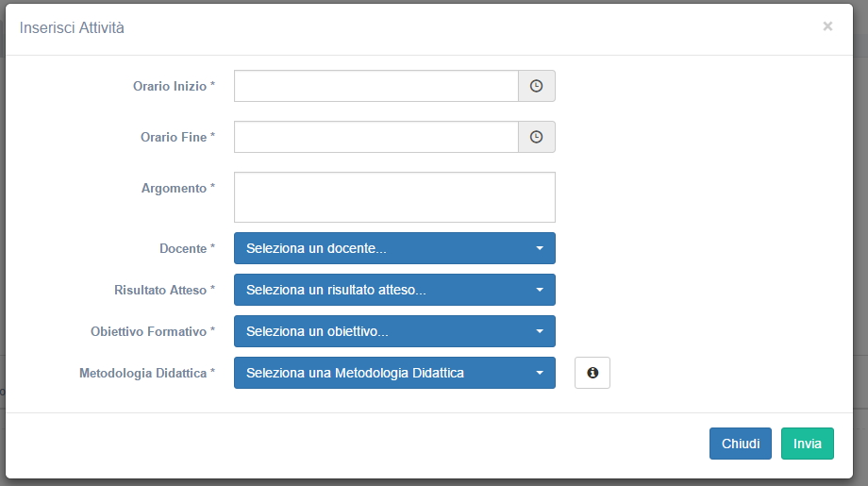The image size is (868, 486).
Task: Show info about Metodologia Didattica
Action: [x=593, y=373]
